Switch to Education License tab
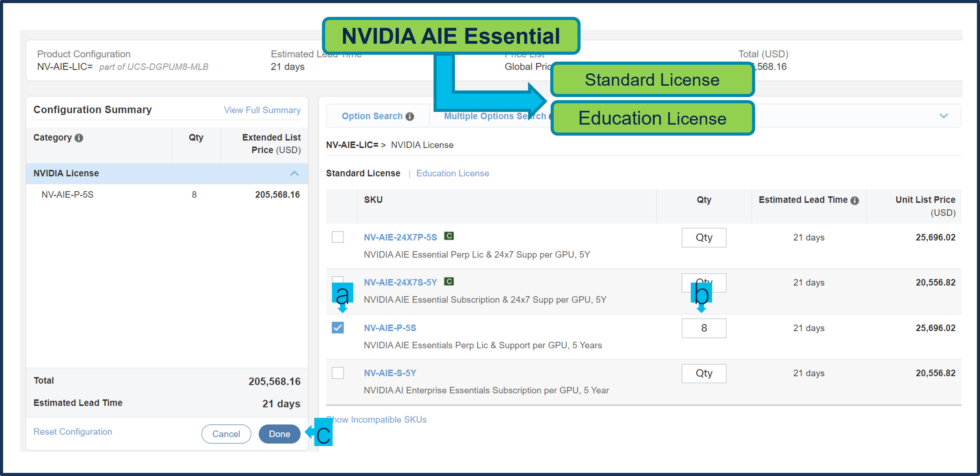This screenshot has height=476, width=980. coord(452,173)
